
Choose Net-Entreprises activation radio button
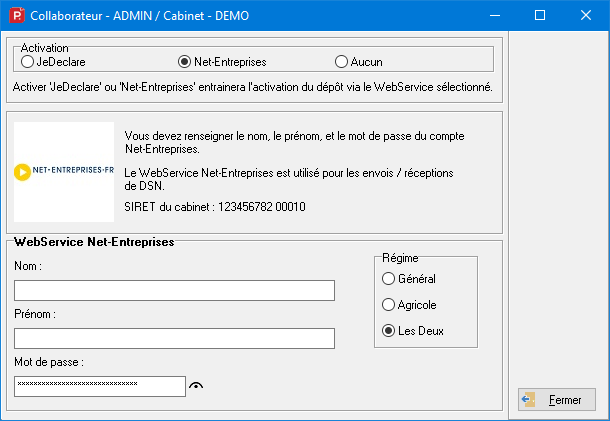click(x=184, y=62)
